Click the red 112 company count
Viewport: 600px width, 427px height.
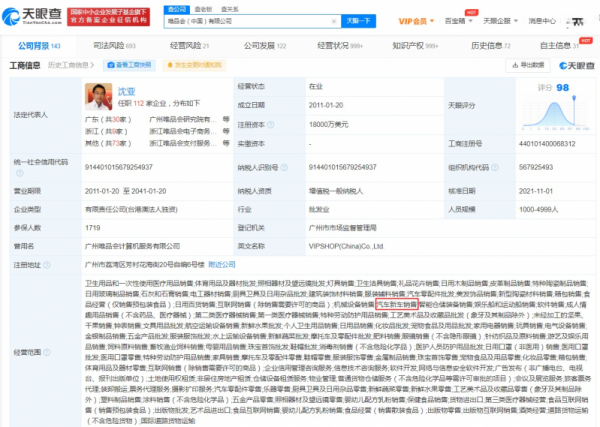[x=139, y=103]
